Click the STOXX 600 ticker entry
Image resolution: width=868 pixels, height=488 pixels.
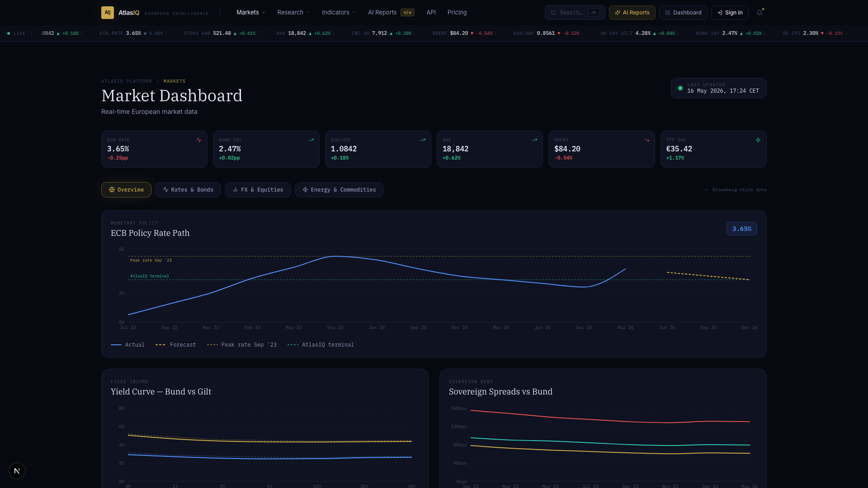pyautogui.click(x=220, y=33)
